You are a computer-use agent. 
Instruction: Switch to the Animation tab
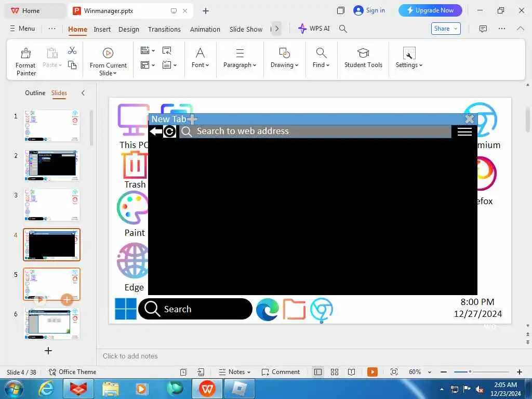tap(205, 30)
